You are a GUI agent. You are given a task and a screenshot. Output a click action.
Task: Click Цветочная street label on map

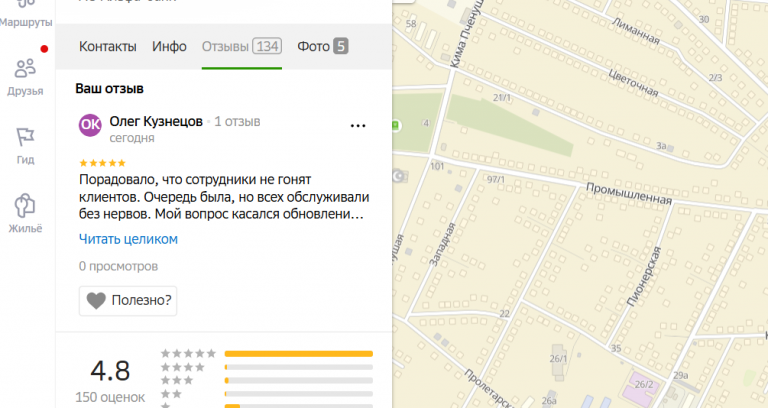pos(633,83)
